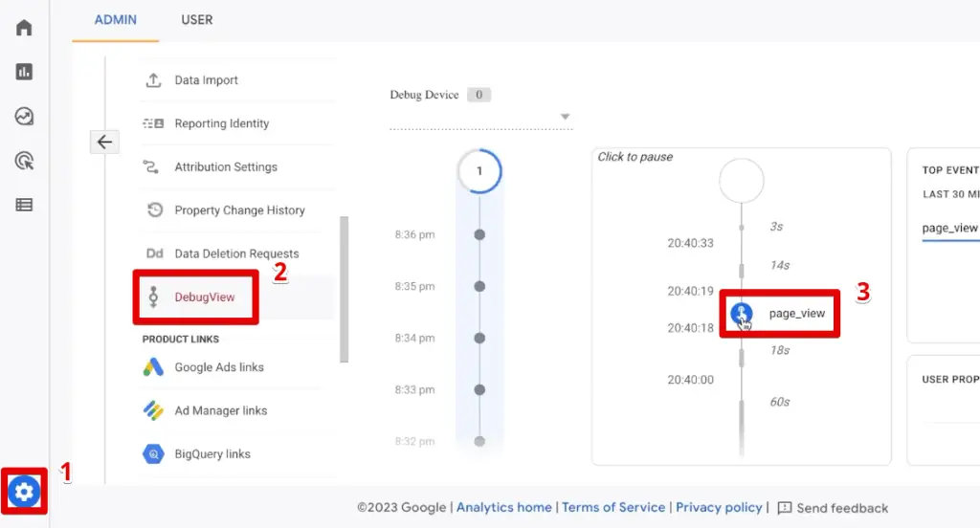Open the Explore icon in sidebar
Viewport: 980px width, 528px height.
coord(24,117)
